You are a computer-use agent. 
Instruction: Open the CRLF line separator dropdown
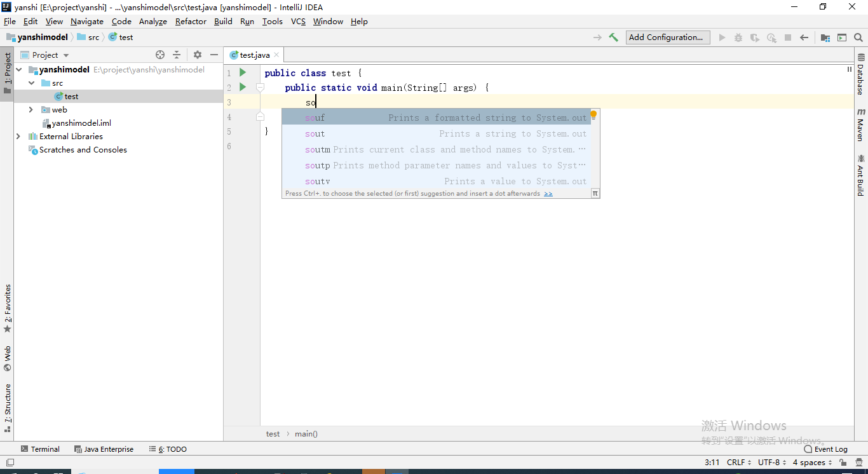(x=739, y=463)
